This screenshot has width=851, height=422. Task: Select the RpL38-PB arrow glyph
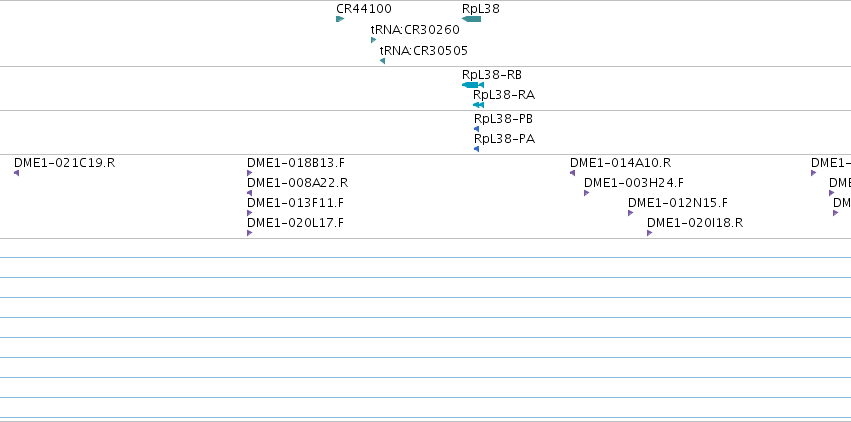[x=477, y=129]
